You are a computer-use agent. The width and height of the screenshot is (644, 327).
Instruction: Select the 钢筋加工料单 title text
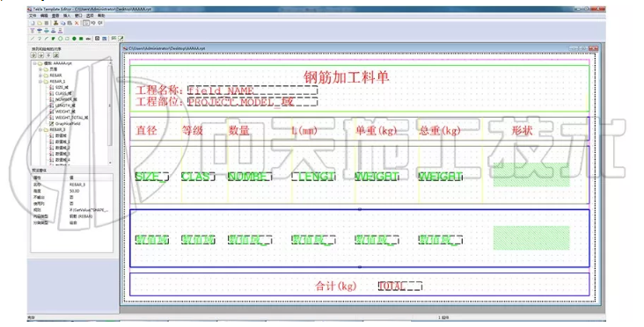tap(347, 76)
